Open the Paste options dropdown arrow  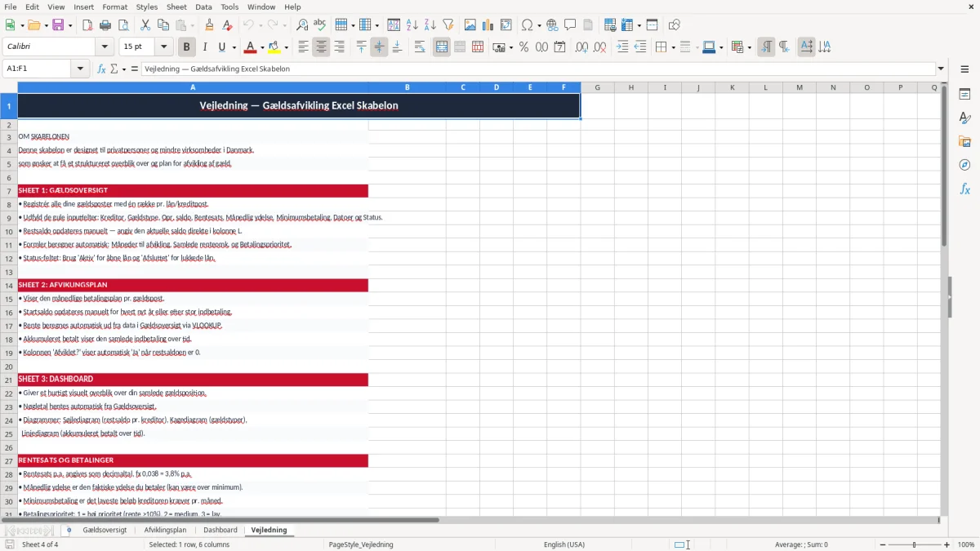192,25
